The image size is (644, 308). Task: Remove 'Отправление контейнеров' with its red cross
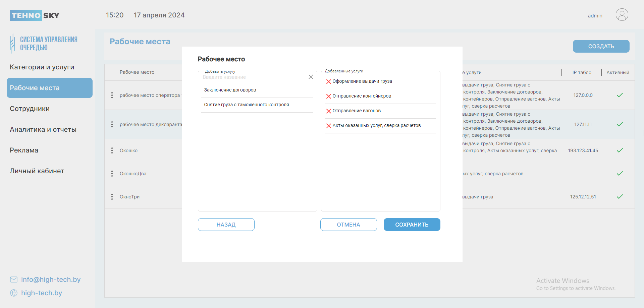pyautogui.click(x=329, y=96)
